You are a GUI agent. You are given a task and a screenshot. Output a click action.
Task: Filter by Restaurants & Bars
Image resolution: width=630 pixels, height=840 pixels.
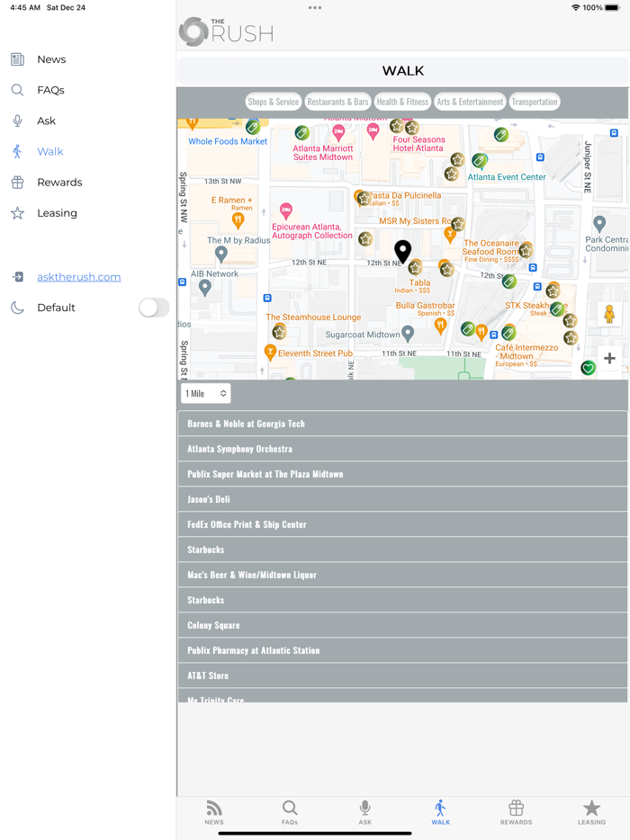click(337, 102)
